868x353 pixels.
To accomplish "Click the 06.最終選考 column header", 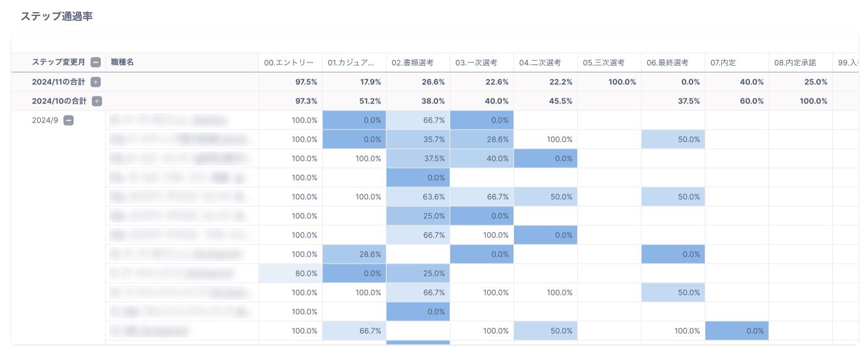I will (668, 63).
